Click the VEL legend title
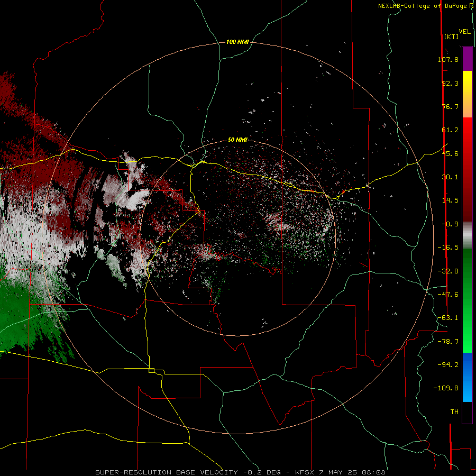The height and width of the screenshot is (476, 476). pos(464,32)
